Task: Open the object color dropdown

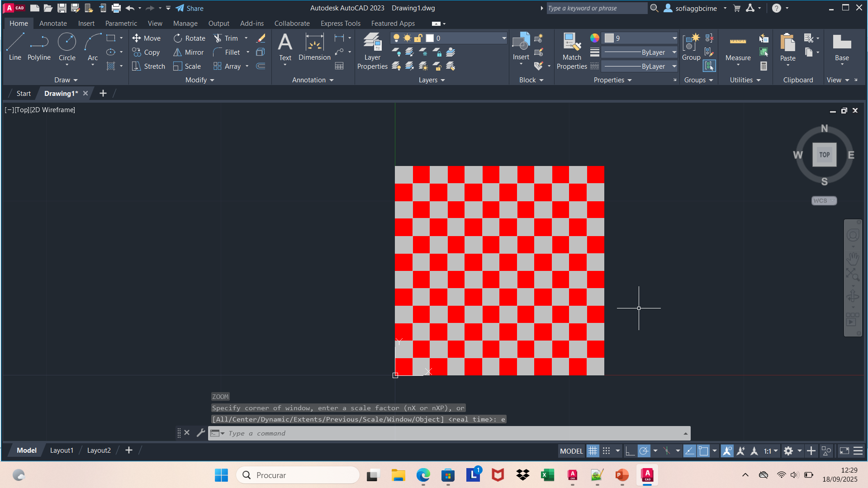Action: point(674,38)
